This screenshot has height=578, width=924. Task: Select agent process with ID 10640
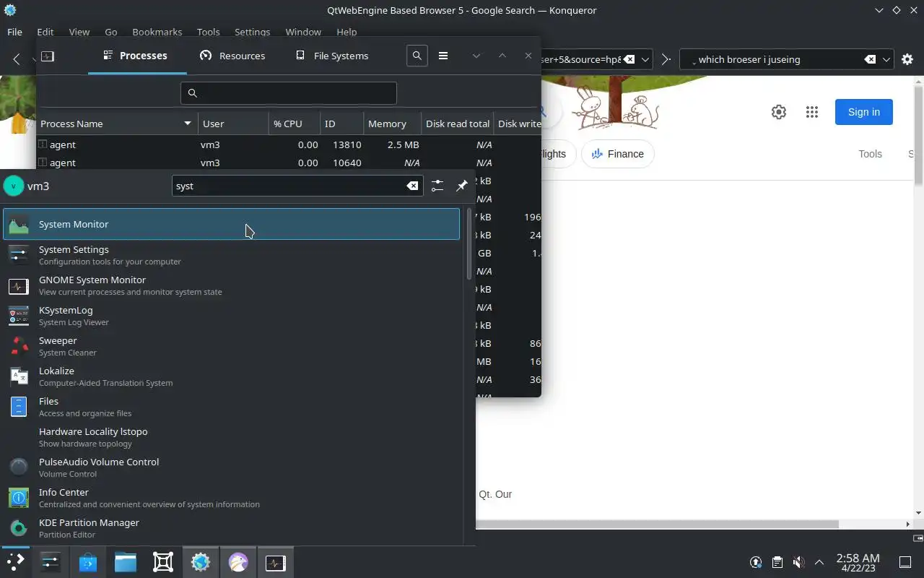click(x=289, y=163)
